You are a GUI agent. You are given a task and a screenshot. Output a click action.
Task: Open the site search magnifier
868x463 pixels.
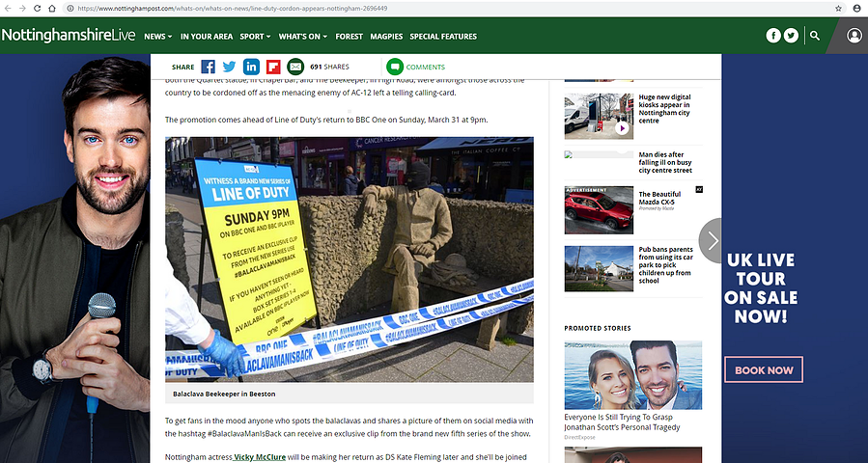(814, 36)
